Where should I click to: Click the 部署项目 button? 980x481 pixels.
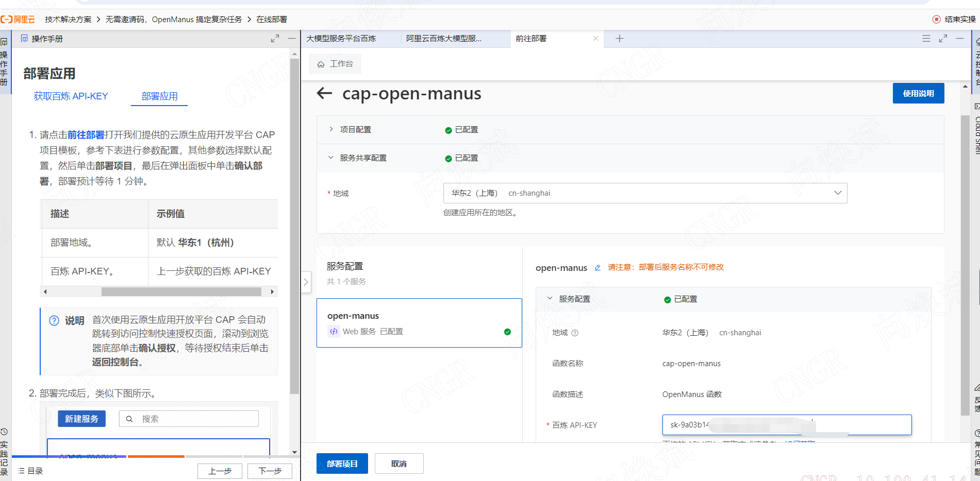pyautogui.click(x=342, y=463)
